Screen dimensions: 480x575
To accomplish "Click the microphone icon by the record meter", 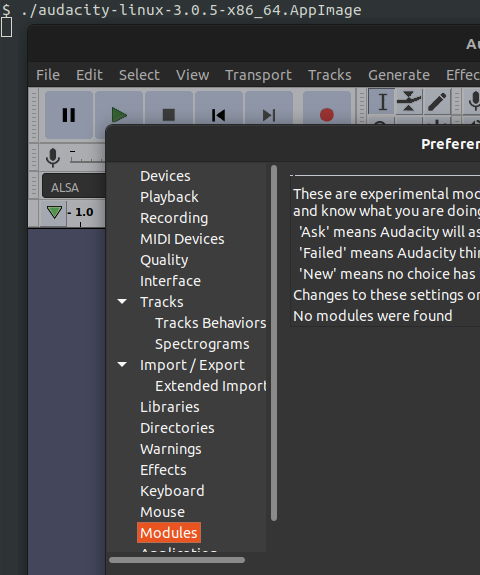I will click(53, 158).
